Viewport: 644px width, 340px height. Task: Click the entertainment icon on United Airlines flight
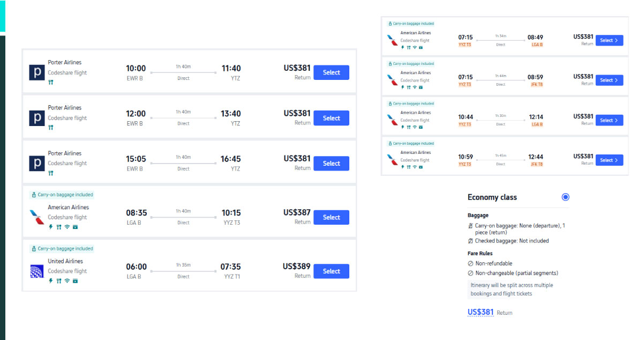pos(76,281)
